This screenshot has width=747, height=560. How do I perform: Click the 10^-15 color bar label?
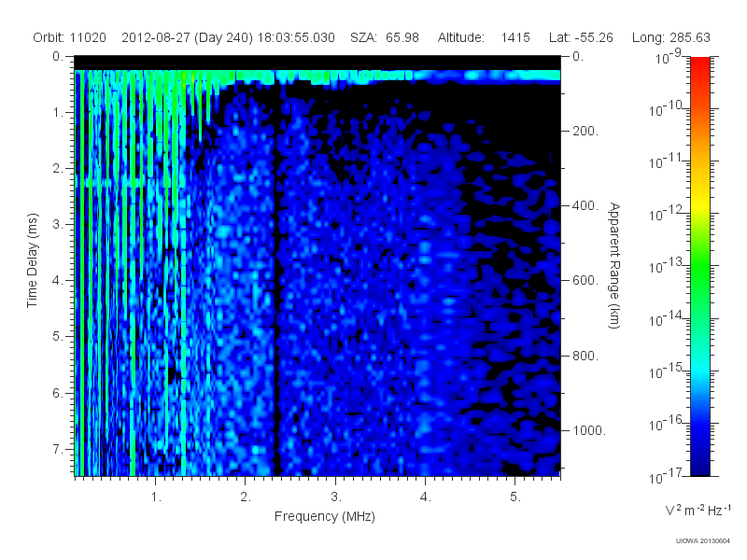tap(668, 371)
